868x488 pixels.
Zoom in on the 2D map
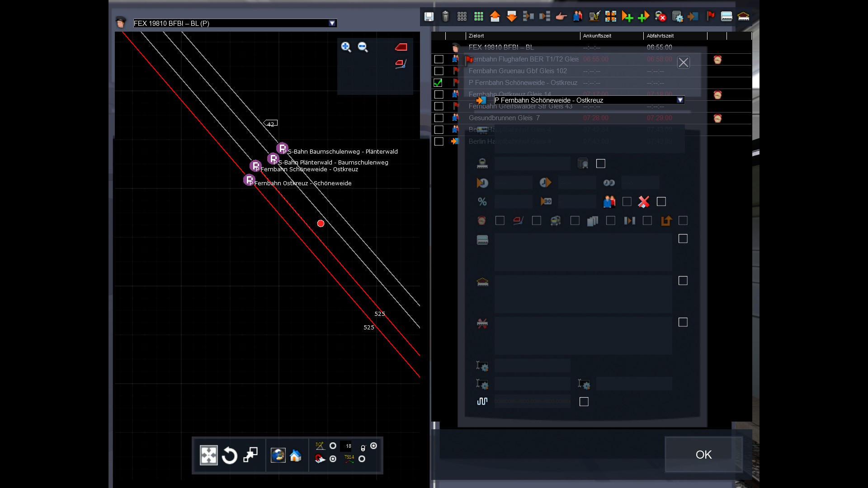[x=346, y=47]
